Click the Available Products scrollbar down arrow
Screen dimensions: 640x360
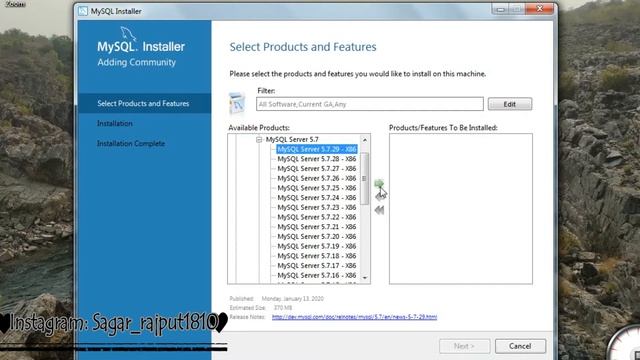tap(365, 278)
